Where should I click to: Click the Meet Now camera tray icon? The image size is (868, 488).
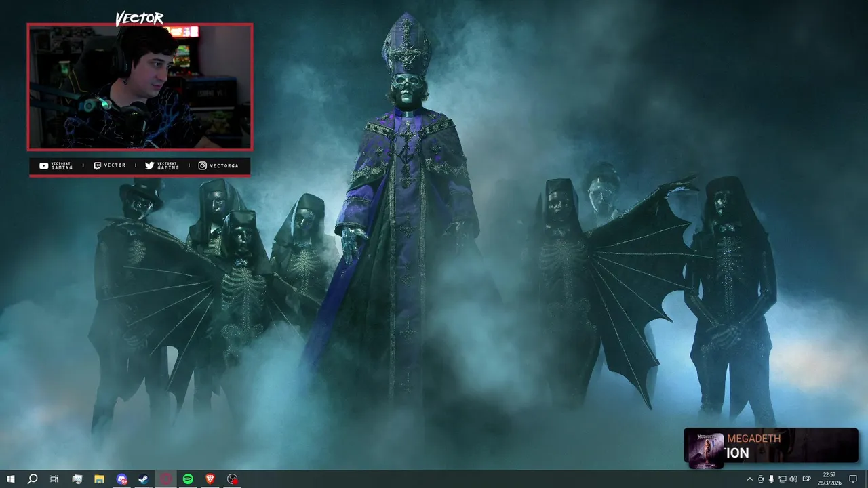[x=761, y=479]
